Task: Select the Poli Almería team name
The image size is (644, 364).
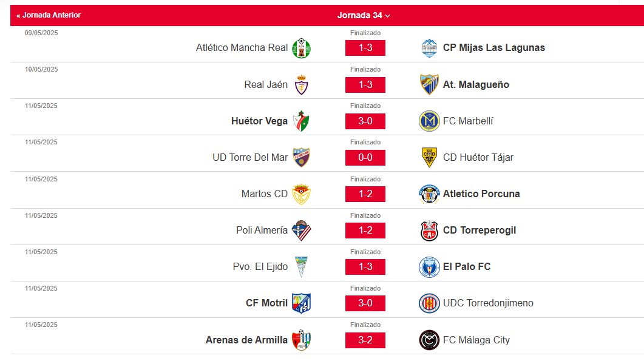Action: 262,230
